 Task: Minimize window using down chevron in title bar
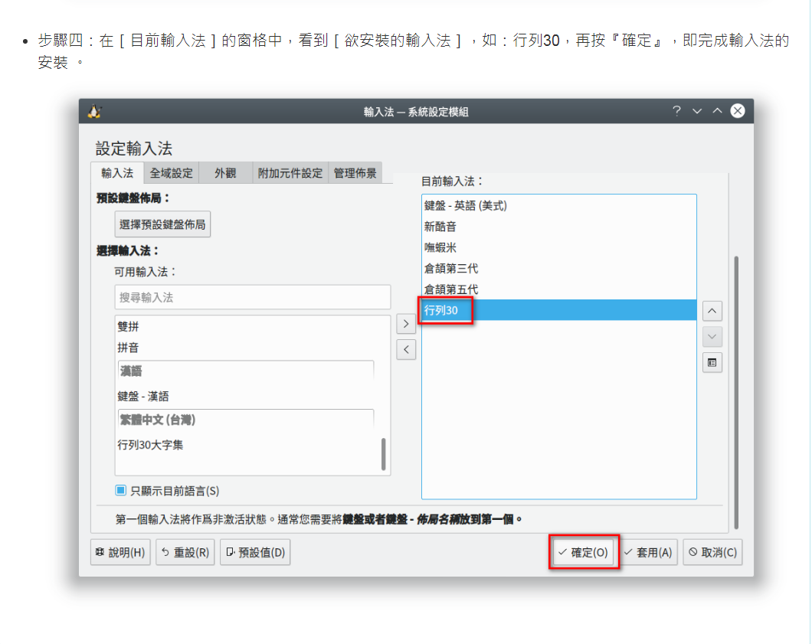(x=697, y=111)
